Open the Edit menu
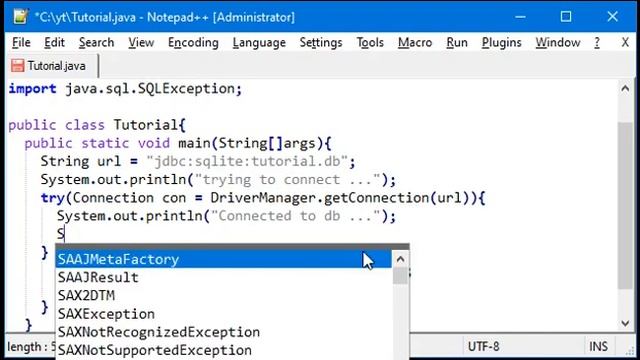This screenshot has width=640, height=360. pyautogui.click(x=54, y=42)
